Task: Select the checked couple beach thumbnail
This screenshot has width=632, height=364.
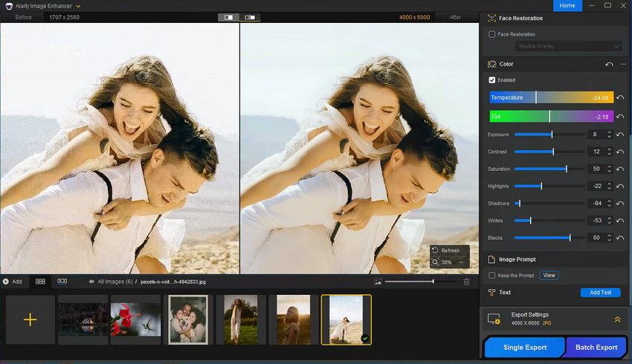Action: tap(346, 319)
